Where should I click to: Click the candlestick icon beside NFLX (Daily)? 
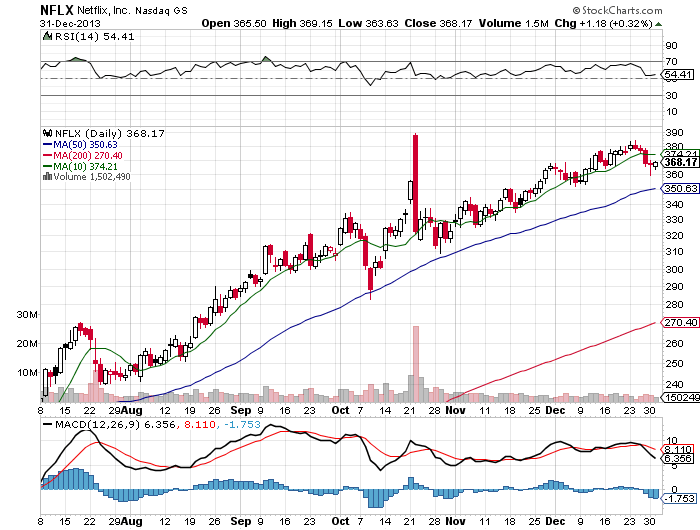[x=47, y=133]
